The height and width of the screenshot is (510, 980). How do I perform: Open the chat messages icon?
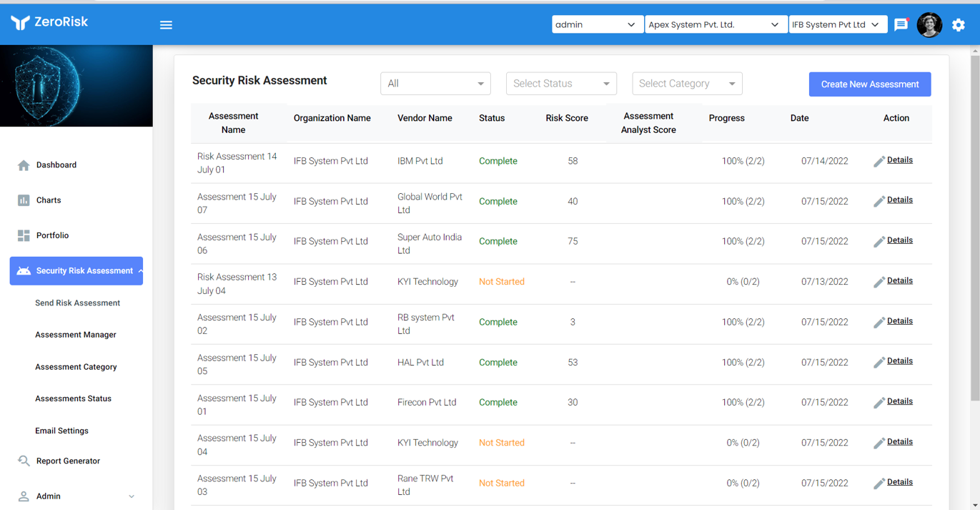click(901, 25)
